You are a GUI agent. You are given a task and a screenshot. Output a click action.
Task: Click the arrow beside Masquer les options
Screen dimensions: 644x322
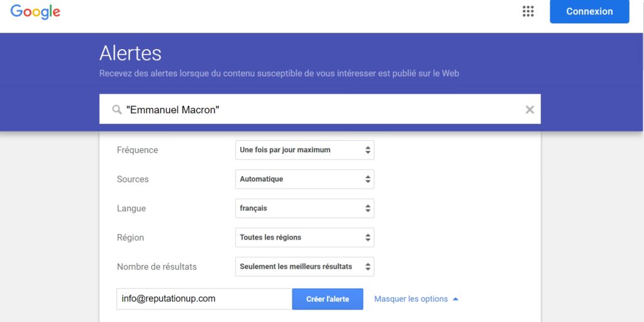coord(455,299)
